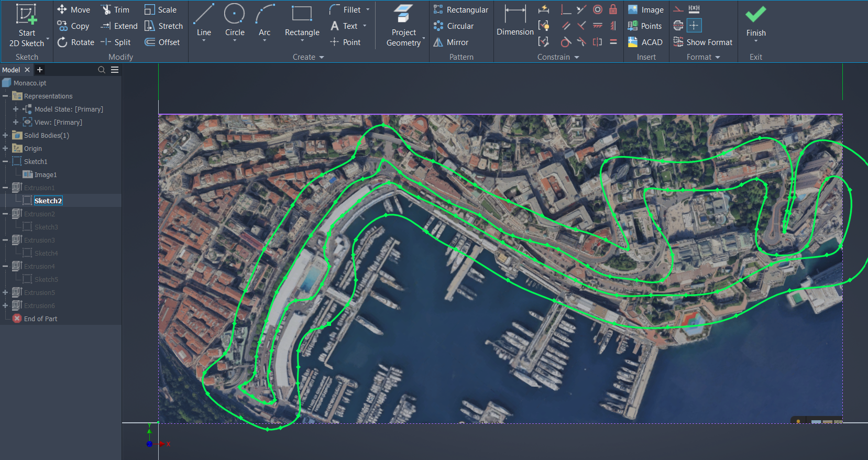
Task: Apply the Tangent constraint
Action: (x=566, y=42)
